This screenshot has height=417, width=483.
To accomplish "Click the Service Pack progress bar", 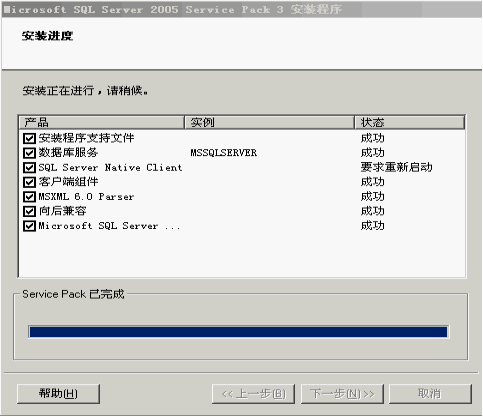I will click(238, 332).
